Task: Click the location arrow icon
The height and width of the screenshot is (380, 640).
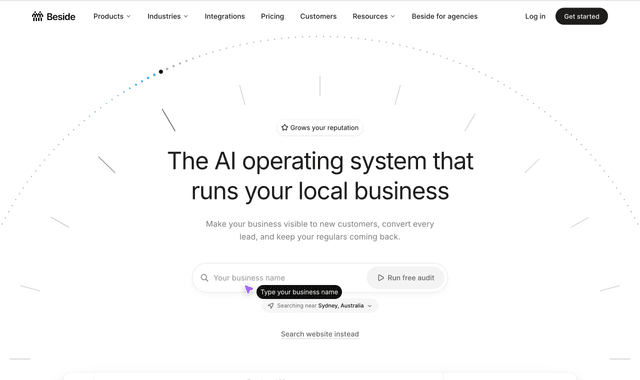Action: point(271,306)
